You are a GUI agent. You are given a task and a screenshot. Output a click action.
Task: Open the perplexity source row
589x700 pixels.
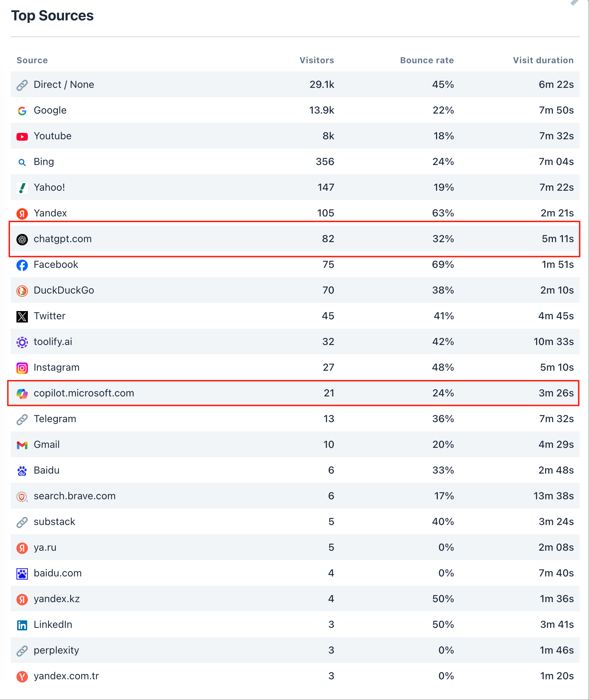[56, 650]
